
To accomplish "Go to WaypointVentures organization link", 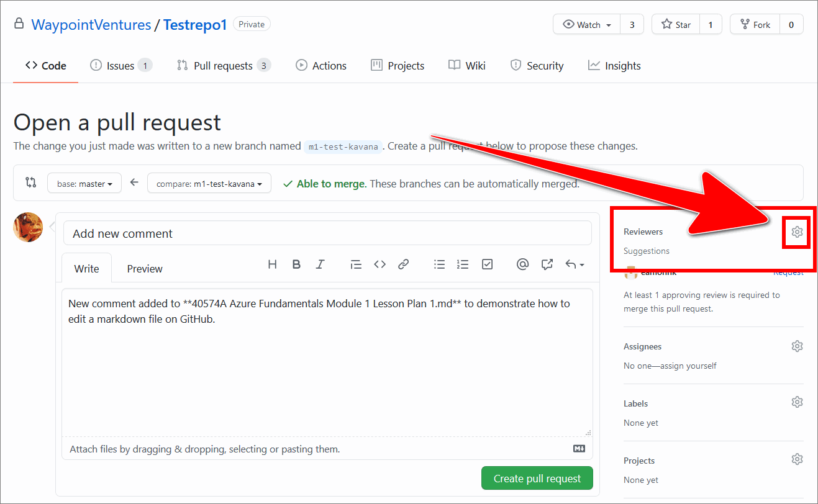I will tap(91, 25).
